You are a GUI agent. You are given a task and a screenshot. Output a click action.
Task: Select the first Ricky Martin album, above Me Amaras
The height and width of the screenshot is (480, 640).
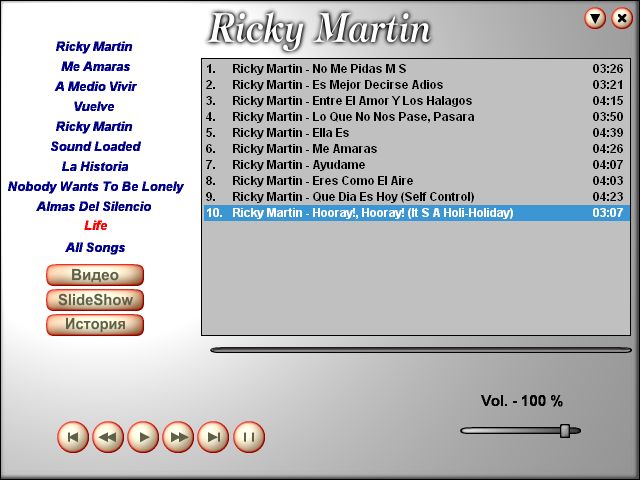pos(94,47)
